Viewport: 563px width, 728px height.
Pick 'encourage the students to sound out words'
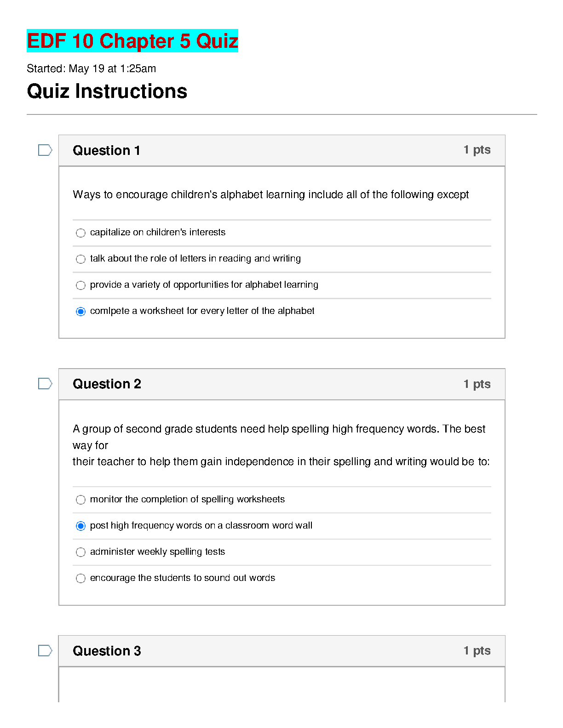pos(80,579)
